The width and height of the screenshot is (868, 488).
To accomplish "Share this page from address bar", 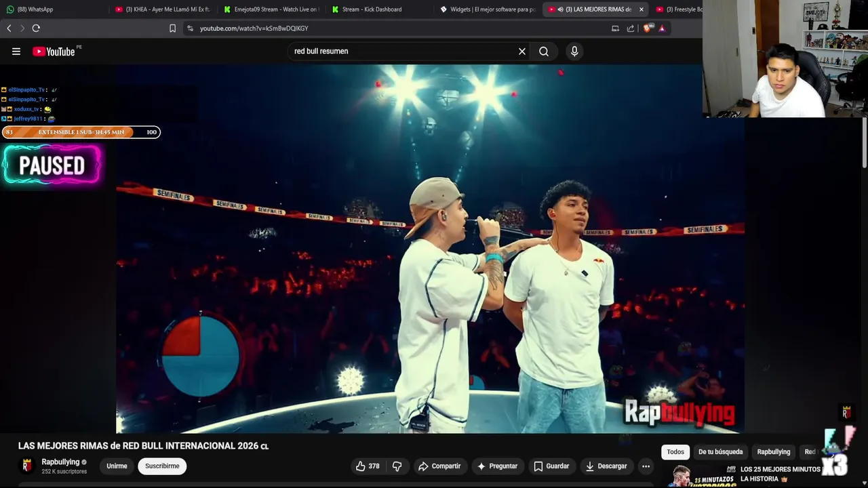I will point(631,28).
